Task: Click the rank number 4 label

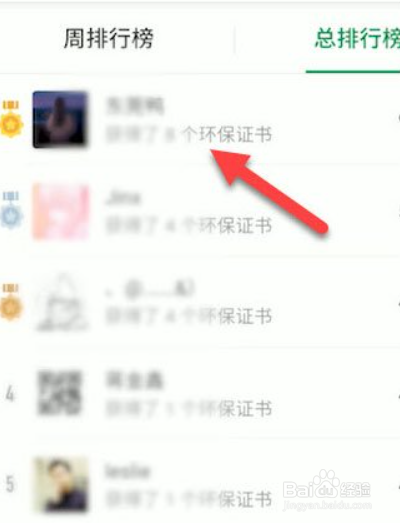Action: tap(10, 394)
